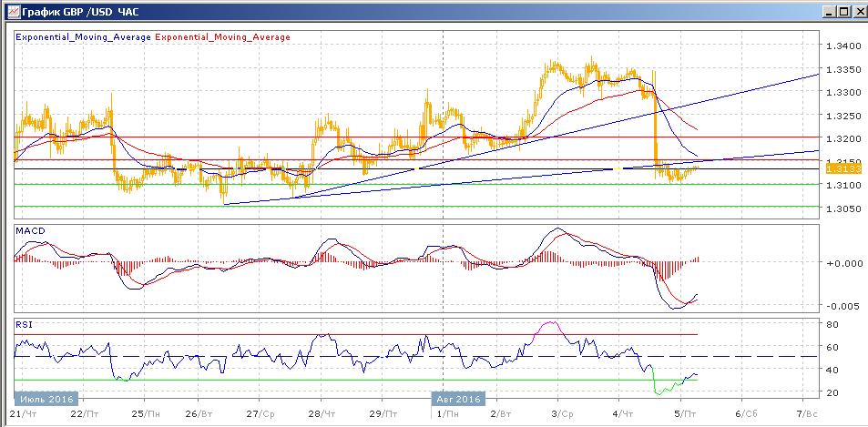The height and width of the screenshot is (427, 868).
Task: Click the RSI indicator panel label
Action: (x=24, y=322)
